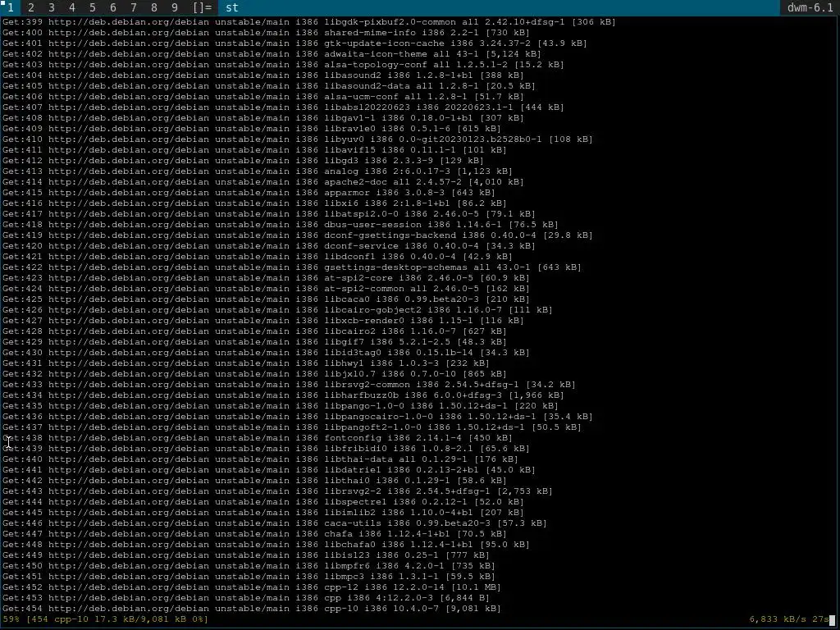Click the apache2-doc package line
This screenshot has width=840, height=630.
pyautogui.click(x=263, y=182)
